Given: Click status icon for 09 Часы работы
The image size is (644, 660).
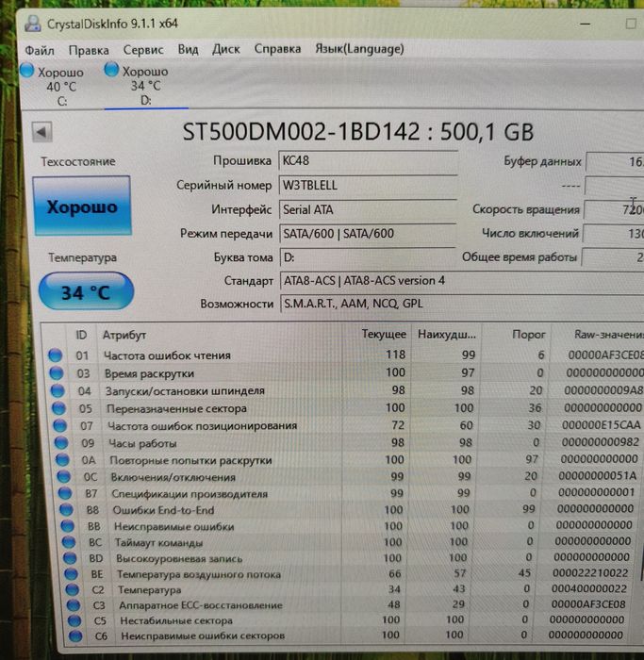Looking at the screenshot, I should (61, 443).
